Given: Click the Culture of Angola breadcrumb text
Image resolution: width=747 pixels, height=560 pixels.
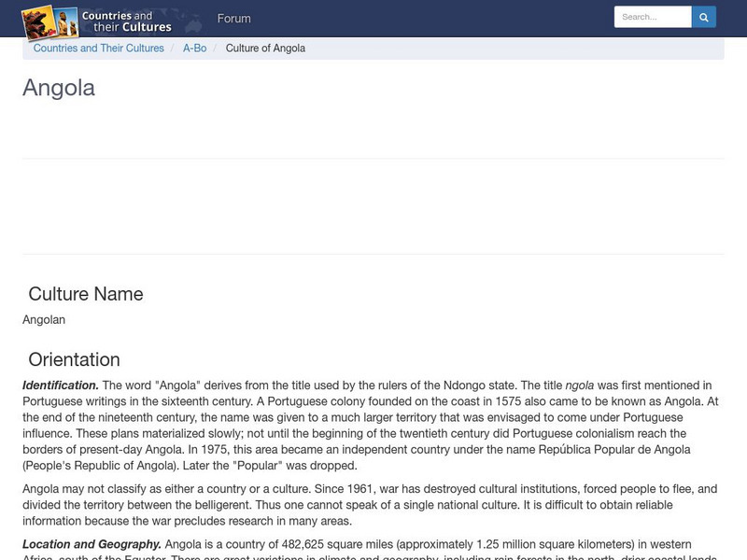Looking at the screenshot, I should pos(265,49).
